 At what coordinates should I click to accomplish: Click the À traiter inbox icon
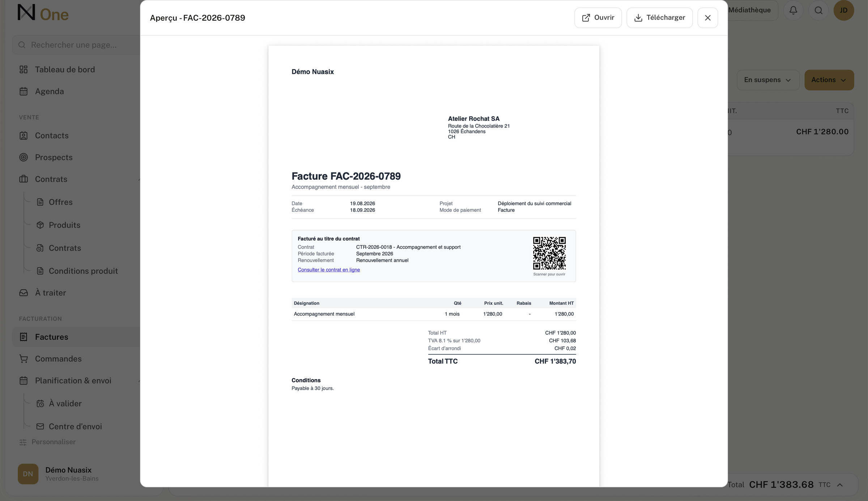coord(24,293)
